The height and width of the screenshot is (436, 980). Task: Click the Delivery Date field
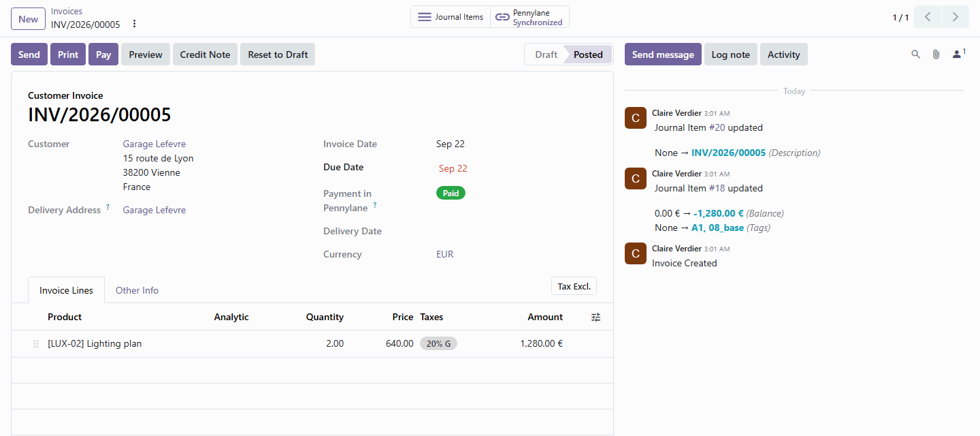tap(517, 231)
